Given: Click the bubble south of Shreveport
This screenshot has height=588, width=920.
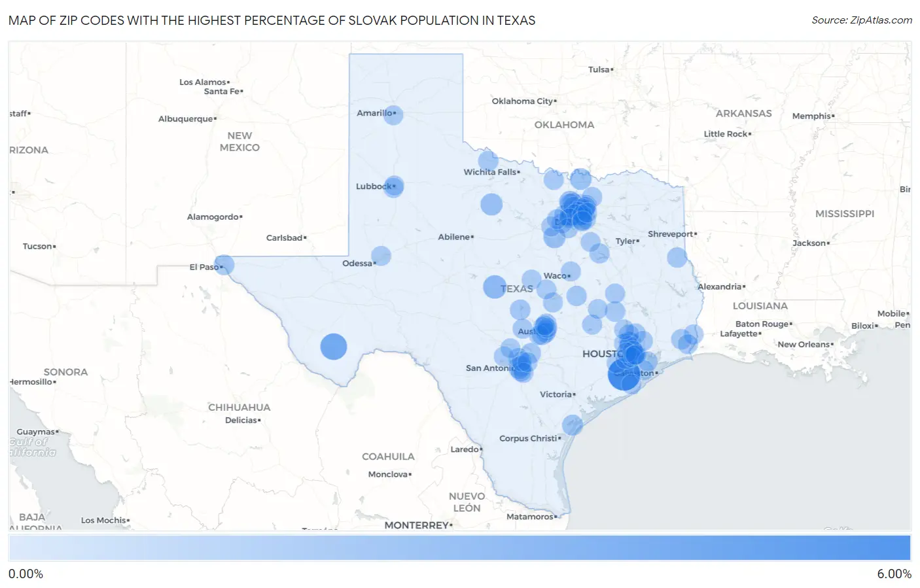Looking at the screenshot, I should (x=677, y=257).
